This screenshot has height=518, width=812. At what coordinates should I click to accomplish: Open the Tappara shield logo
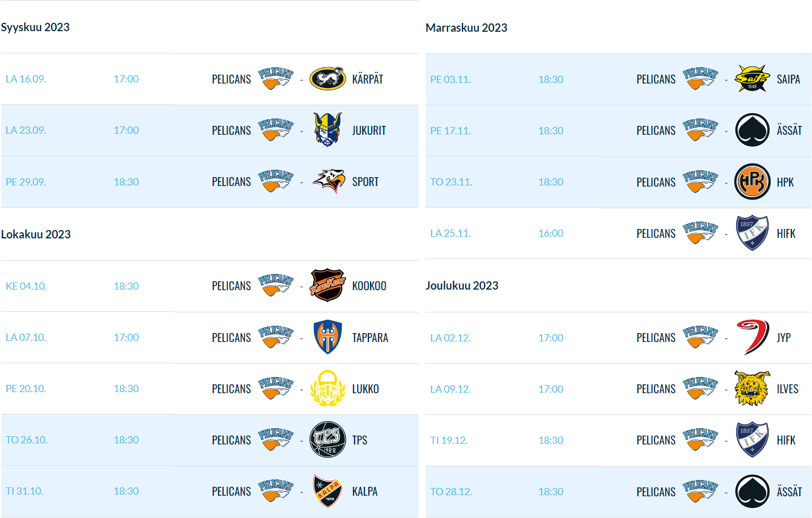[x=328, y=337]
